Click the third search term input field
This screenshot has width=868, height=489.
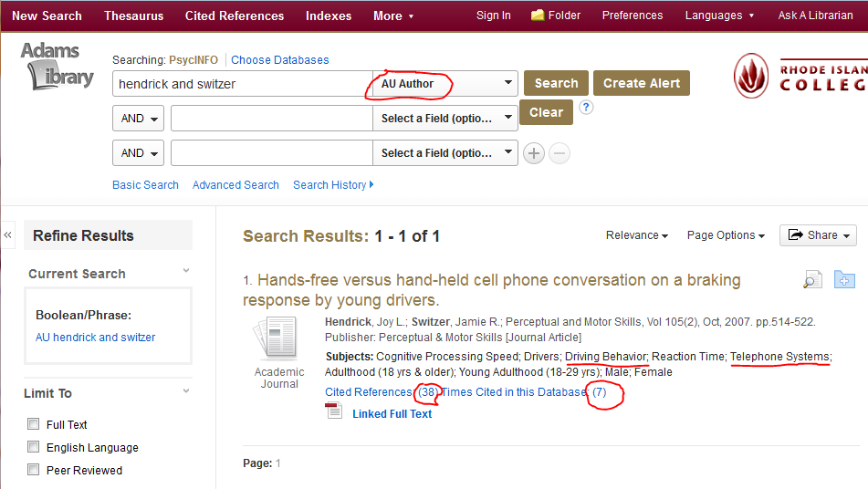pos(272,153)
